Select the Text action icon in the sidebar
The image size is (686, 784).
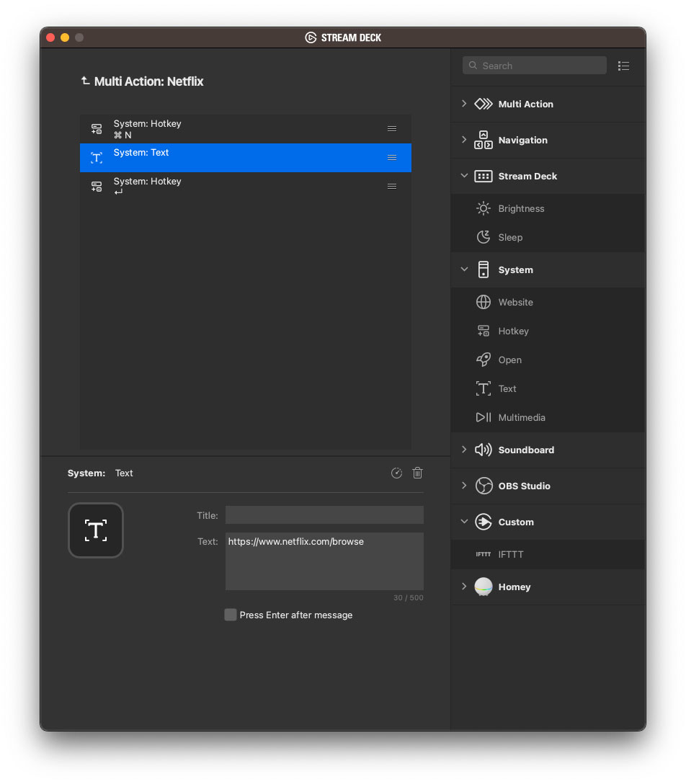click(x=483, y=388)
